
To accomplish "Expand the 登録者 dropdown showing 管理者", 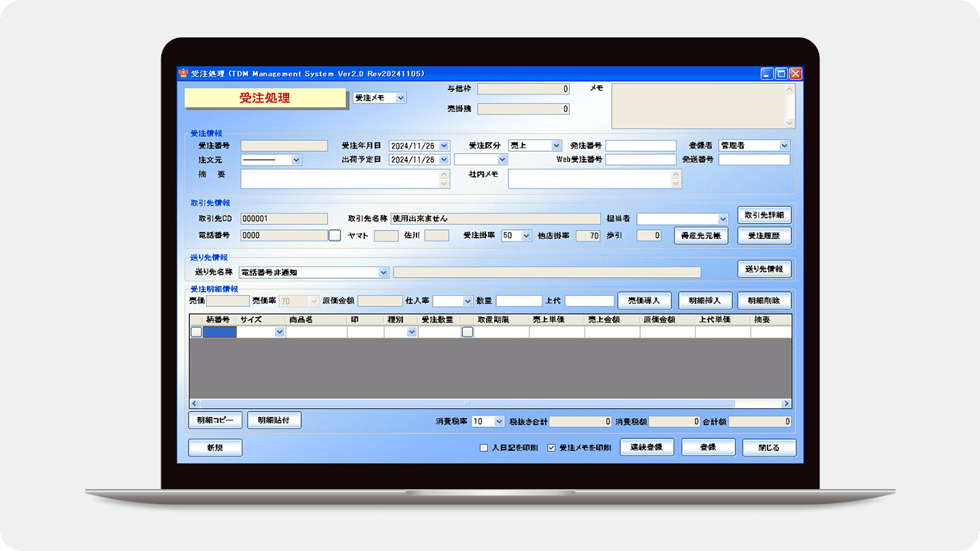I will click(x=785, y=146).
